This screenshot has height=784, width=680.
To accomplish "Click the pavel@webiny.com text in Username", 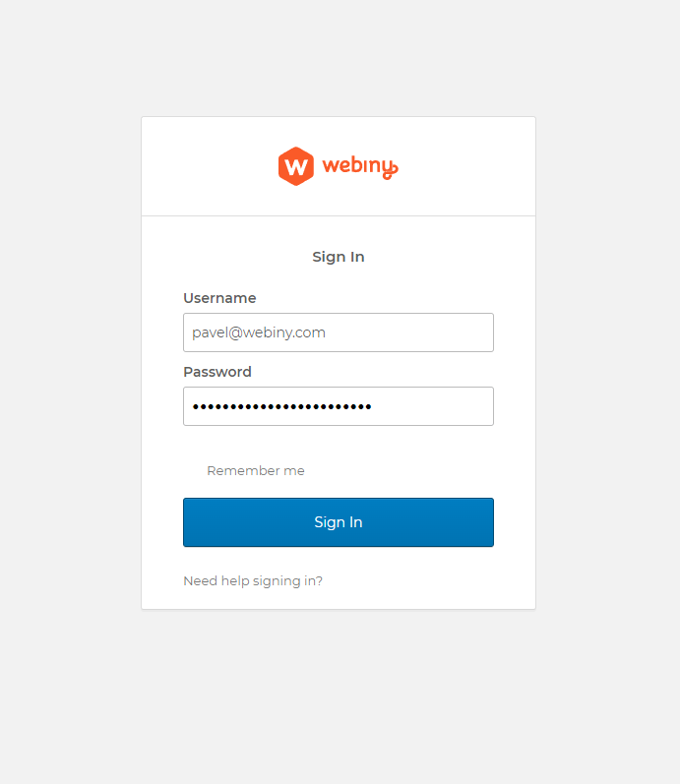I will coord(259,332).
